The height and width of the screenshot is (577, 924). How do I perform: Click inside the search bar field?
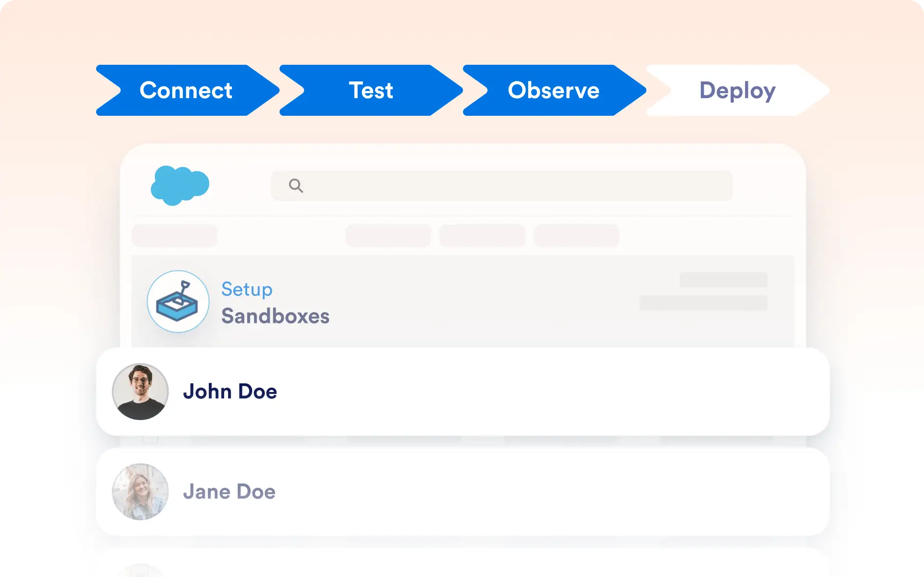click(x=502, y=185)
